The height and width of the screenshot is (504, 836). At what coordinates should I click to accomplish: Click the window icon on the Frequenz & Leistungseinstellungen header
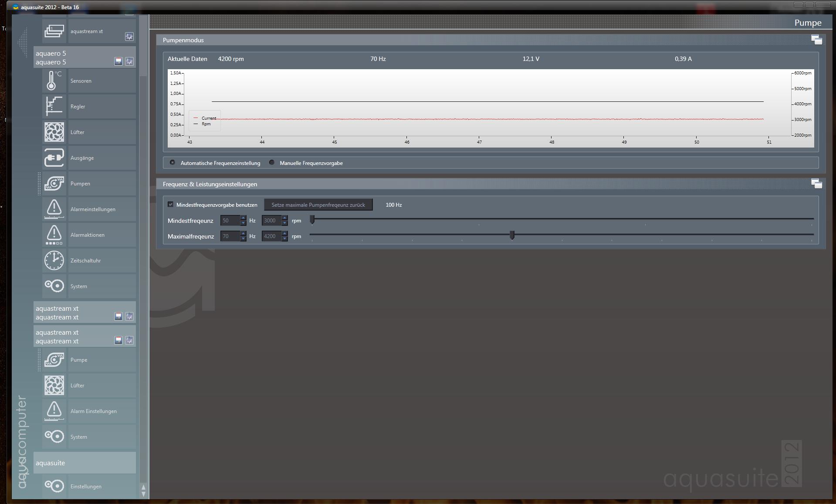(x=816, y=184)
